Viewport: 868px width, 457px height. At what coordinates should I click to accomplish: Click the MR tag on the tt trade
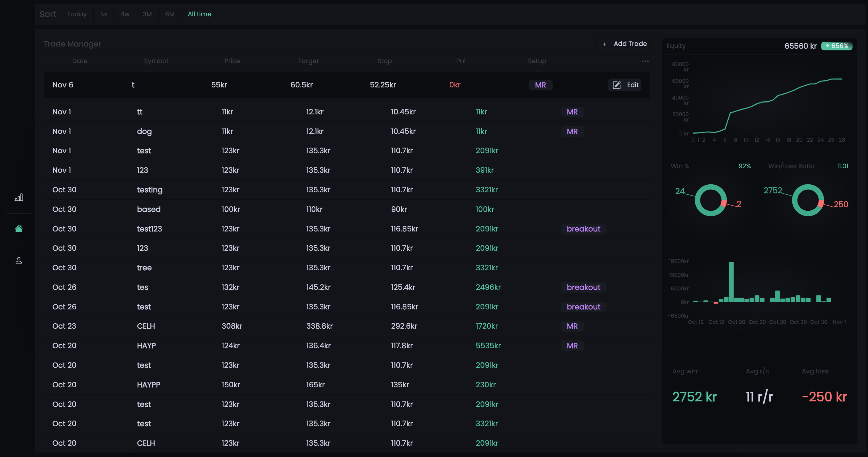click(572, 112)
